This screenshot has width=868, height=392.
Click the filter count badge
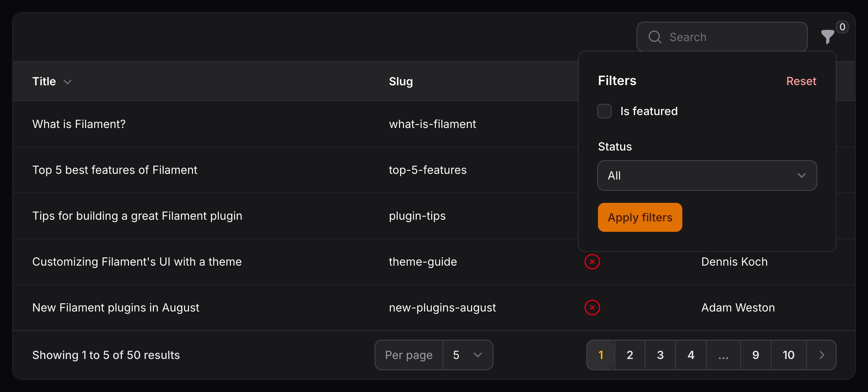(842, 27)
